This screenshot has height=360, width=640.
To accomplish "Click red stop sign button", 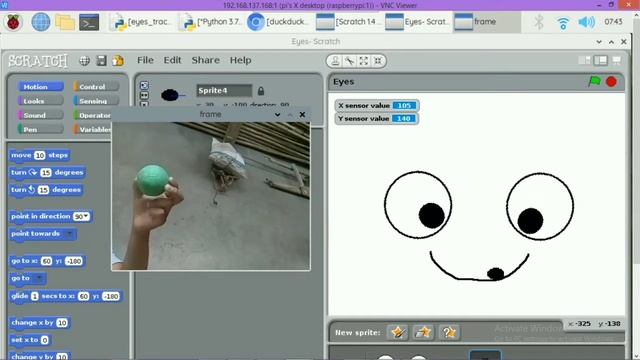I will pyautogui.click(x=611, y=82).
